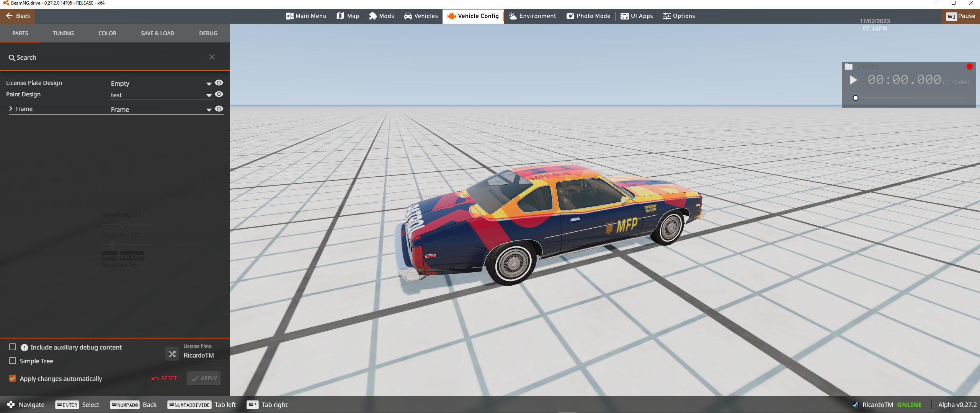
Task: Open the replay file folder icon
Action: coord(849,67)
